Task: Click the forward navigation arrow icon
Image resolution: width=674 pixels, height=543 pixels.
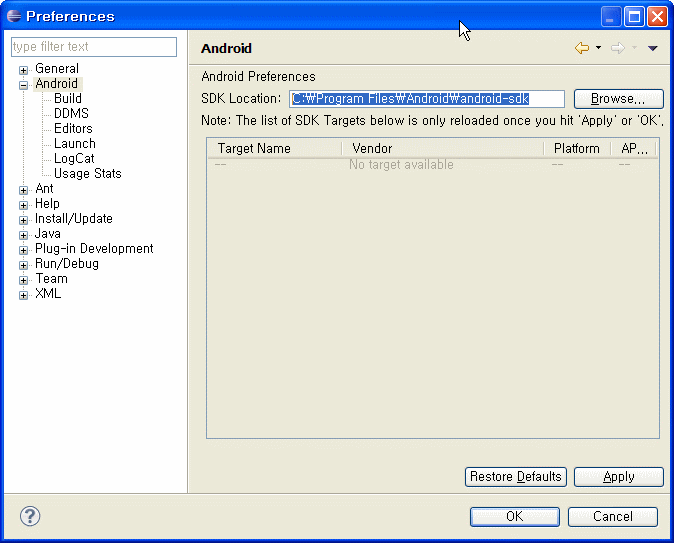Action: click(618, 48)
